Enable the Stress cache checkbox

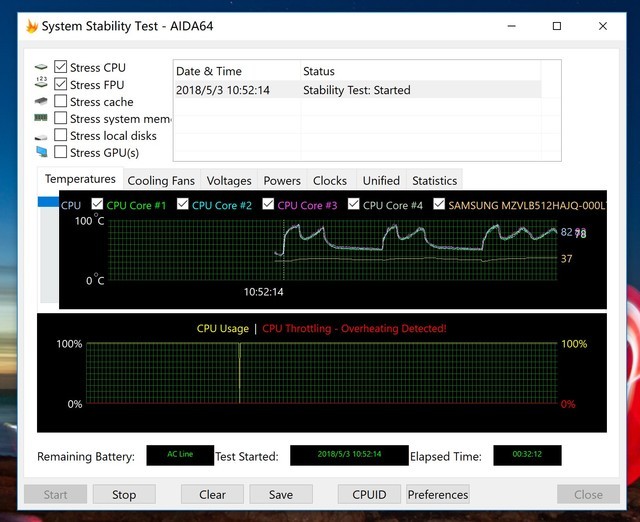click(60, 101)
